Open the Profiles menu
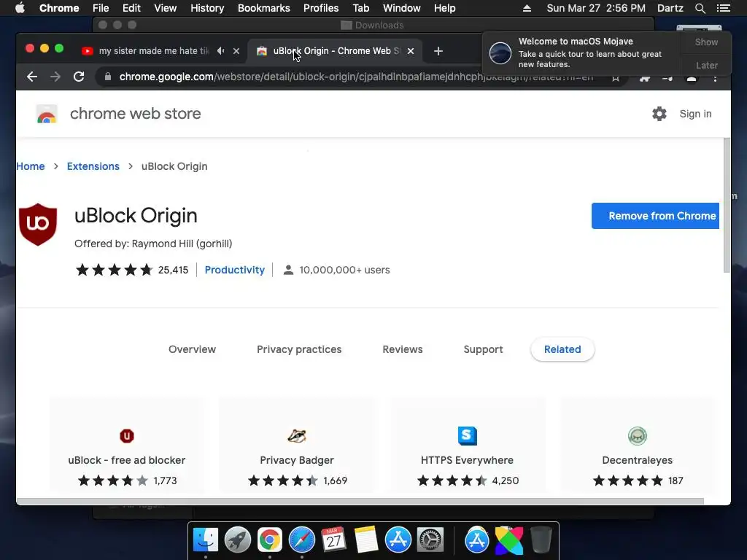This screenshot has height=560, width=747. point(321,8)
